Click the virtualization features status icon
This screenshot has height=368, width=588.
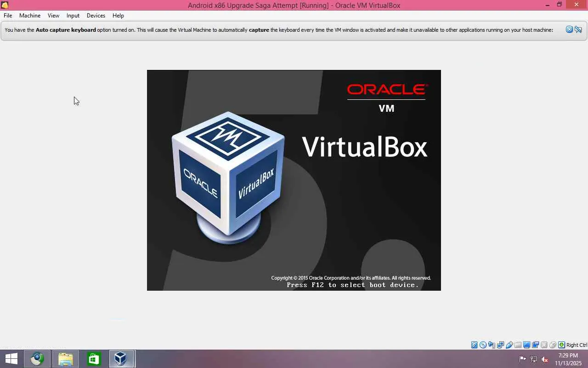(544, 345)
